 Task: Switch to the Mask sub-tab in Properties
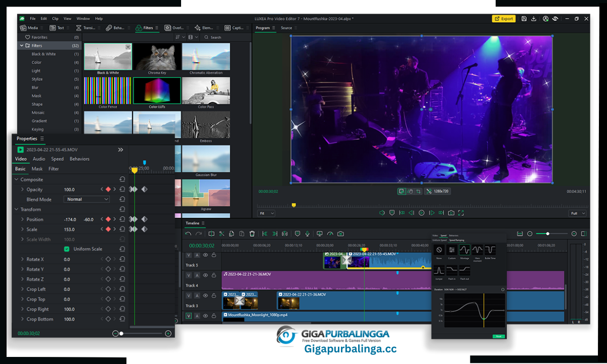[37, 169]
